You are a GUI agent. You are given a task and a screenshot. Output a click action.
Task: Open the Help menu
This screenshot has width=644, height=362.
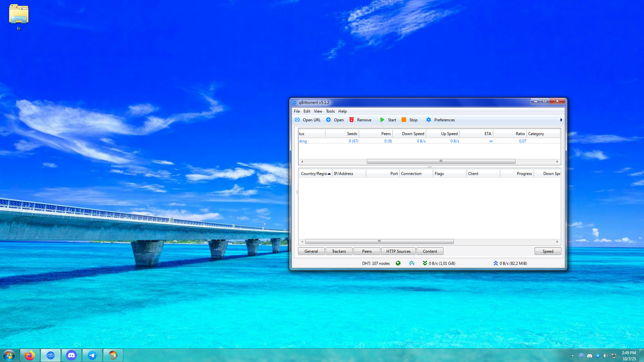[x=342, y=111]
